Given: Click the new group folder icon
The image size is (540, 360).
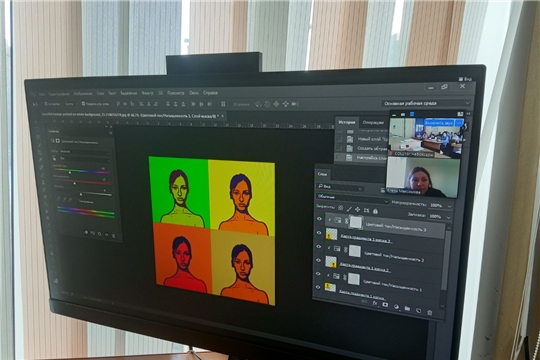Looking at the screenshot, I should [x=407, y=308].
